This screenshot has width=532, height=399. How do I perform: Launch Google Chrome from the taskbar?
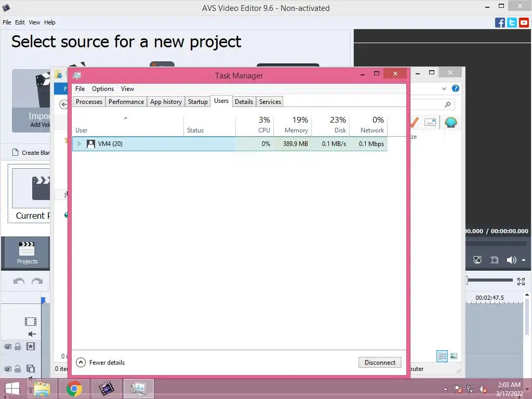[x=74, y=389]
